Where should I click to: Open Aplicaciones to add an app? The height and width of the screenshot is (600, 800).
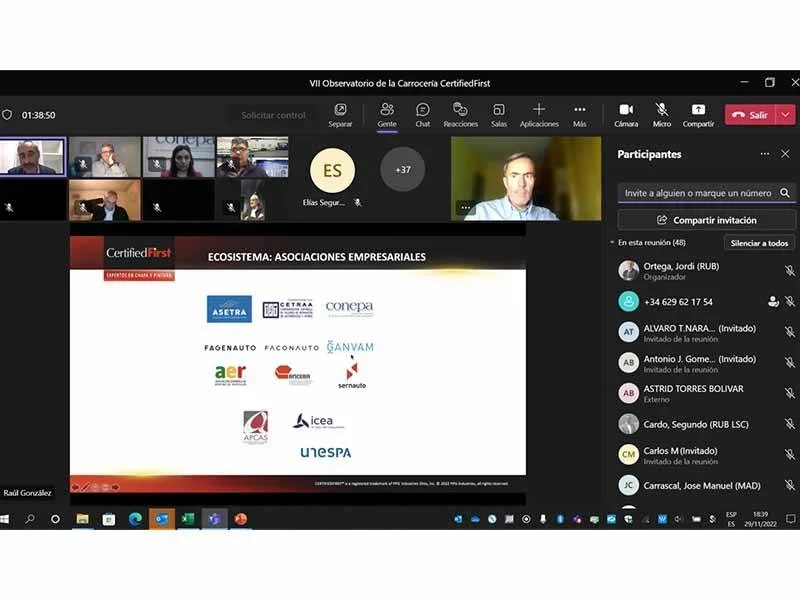click(x=539, y=115)
